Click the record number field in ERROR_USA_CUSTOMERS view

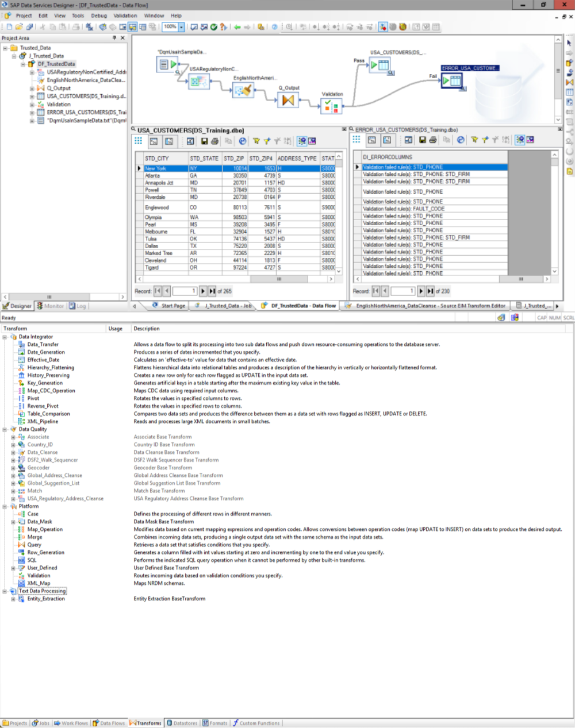tap(403, 291)
